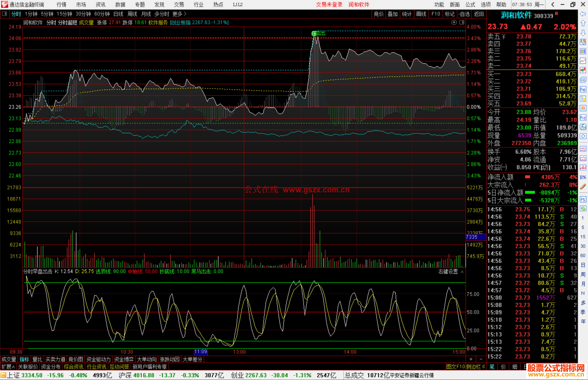Toggle the 叠加 overlay button
Viewport: 588px width, 380px height.
tap(393, 14)
